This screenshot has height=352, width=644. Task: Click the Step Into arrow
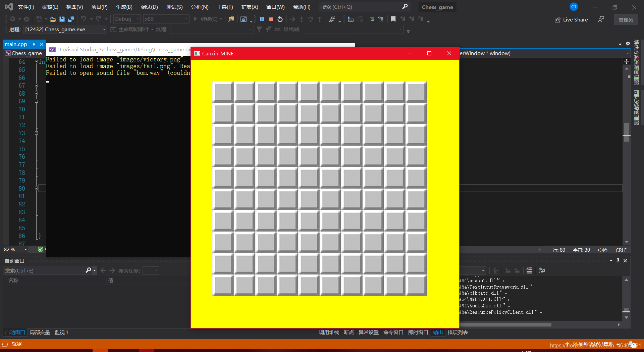click(x=302, y=19)
